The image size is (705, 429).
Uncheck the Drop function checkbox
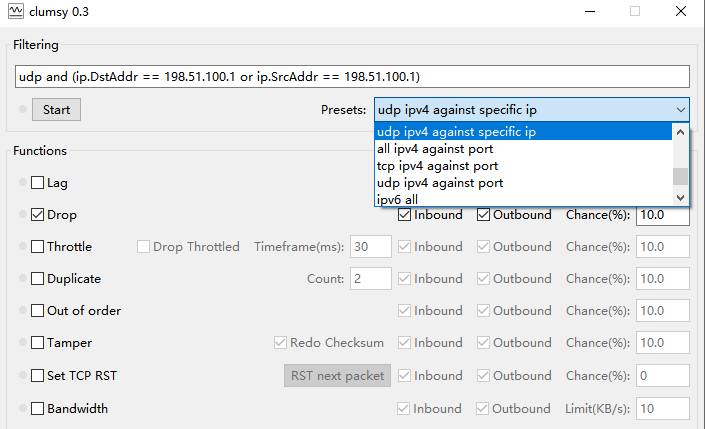38,215
